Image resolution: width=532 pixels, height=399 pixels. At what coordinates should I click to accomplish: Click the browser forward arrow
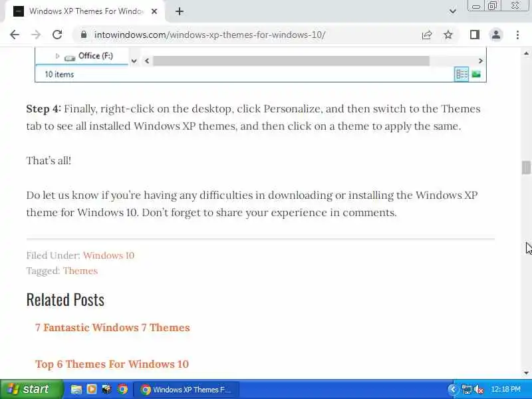coord(36,35)
